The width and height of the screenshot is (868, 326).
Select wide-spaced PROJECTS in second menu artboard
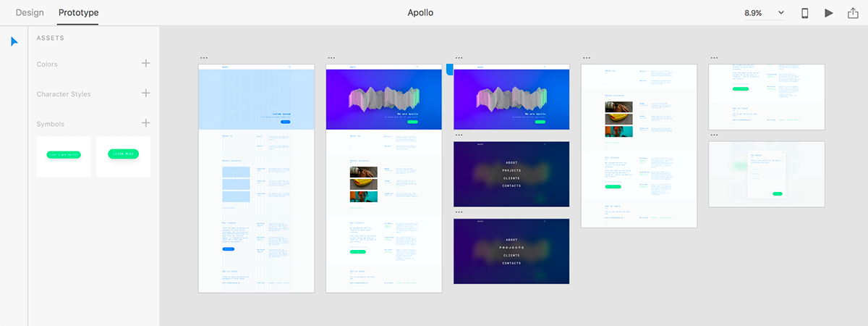pyautogui.click(x=511, y=247)
